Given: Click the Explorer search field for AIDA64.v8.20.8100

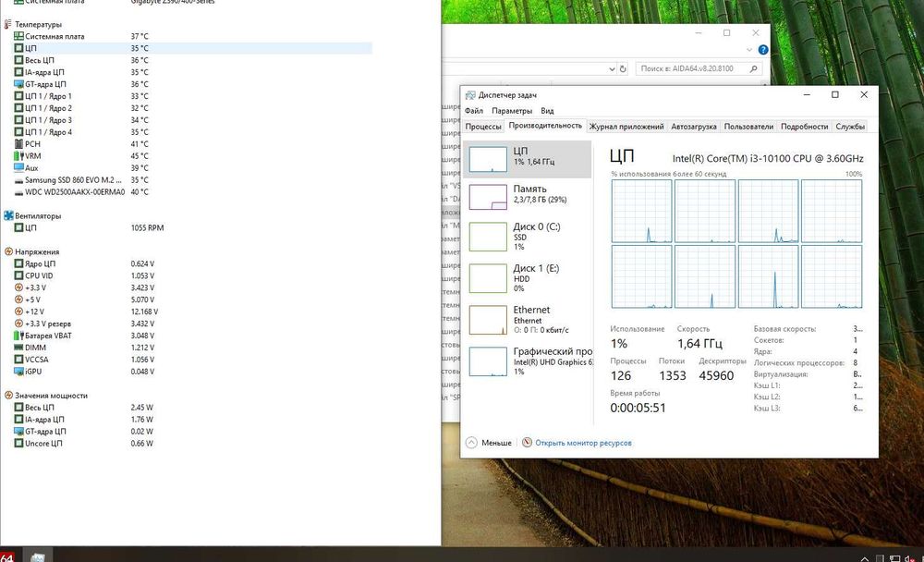Looking at the screenshot, I should [699, 69].
